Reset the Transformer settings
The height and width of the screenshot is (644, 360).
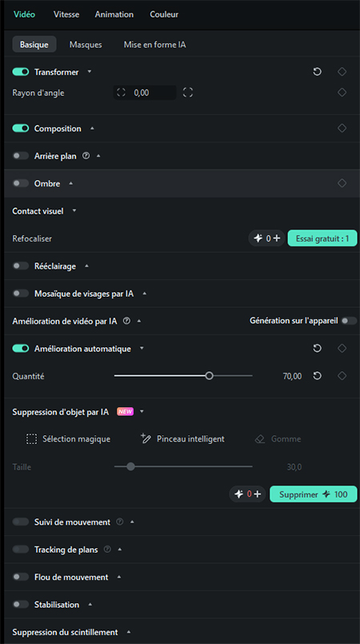tap(317, 72)
